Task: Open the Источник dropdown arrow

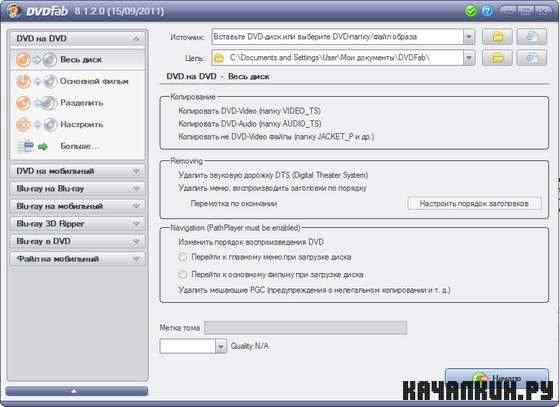Action: 469,36
